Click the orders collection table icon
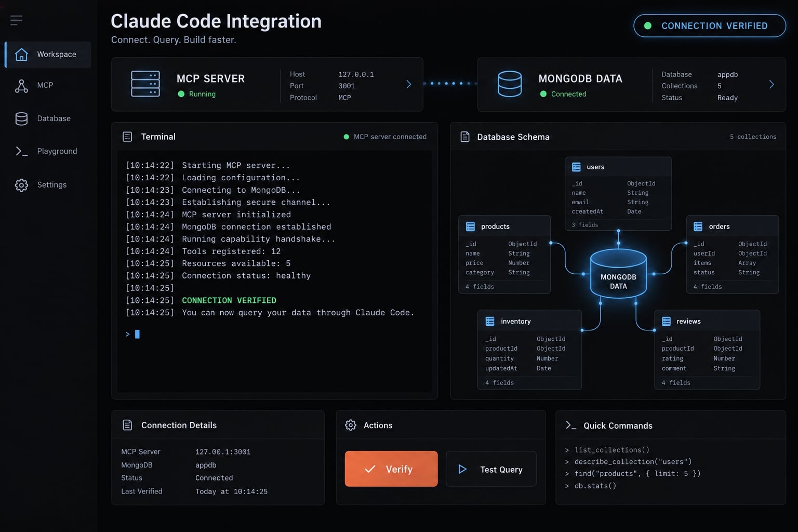The height and width of the screenshot is (532, 798). tap(698, 227)
